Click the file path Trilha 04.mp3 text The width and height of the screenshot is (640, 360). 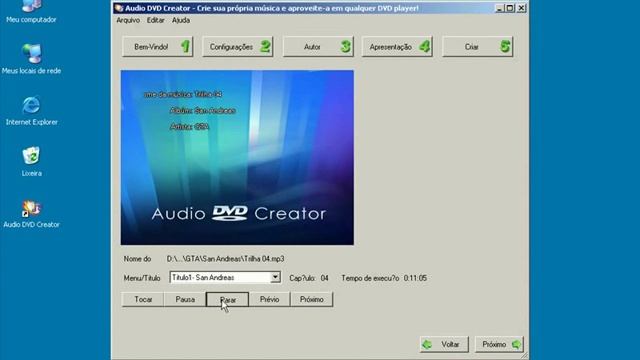point(225,259)
